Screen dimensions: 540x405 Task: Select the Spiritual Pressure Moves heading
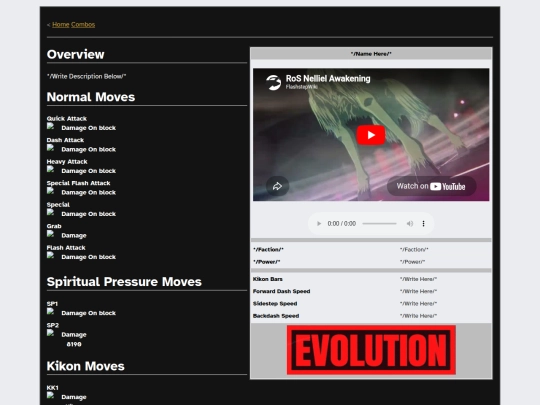click(x=124, y=282)
